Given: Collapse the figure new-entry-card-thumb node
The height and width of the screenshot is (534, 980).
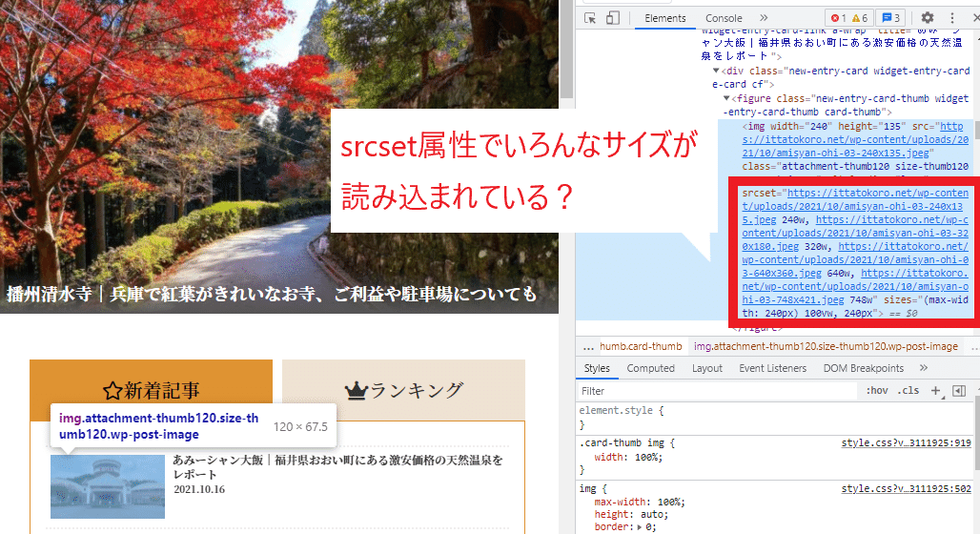Looking at the screenshot, I should pos(726,98).
